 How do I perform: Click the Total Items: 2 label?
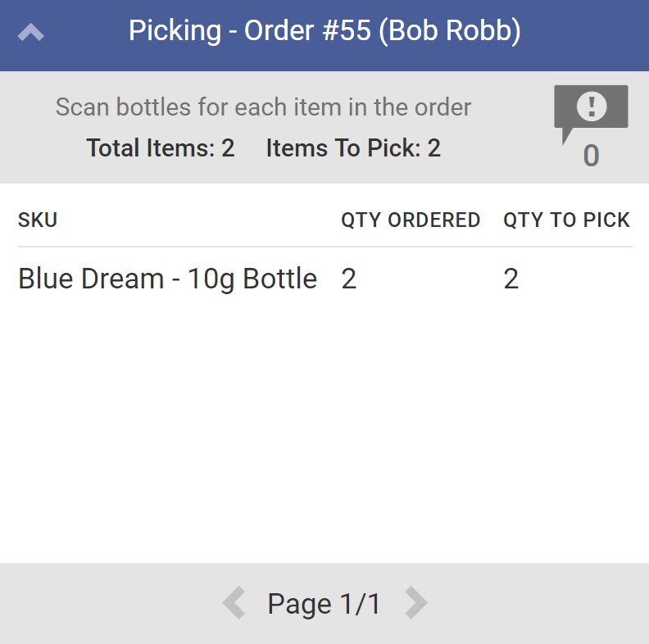161,148
